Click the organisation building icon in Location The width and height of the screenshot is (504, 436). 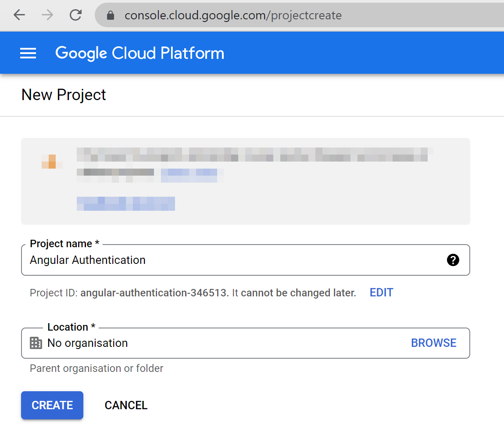tap(36, 343)
